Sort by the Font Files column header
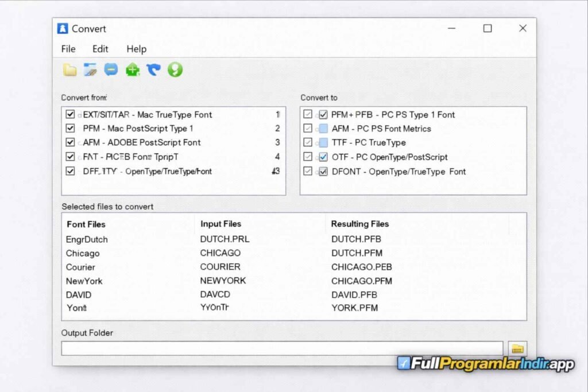588x392 pixels. click(86, 224)
